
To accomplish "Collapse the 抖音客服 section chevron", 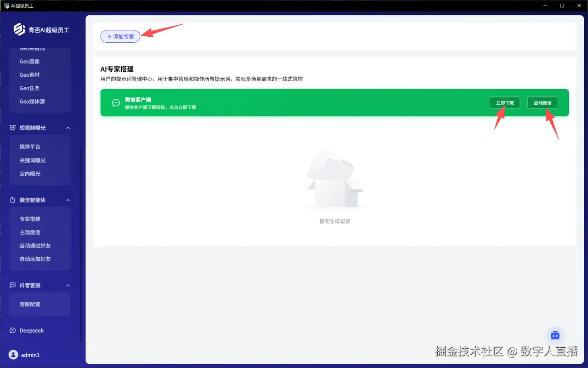I will [x=68, y=285].
